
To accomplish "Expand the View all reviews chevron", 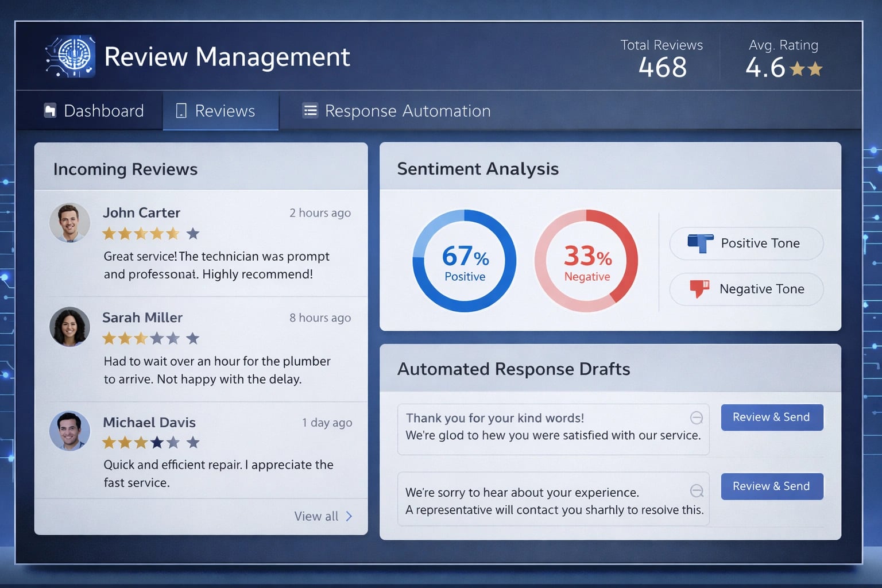I will click(x=349, y=516).
